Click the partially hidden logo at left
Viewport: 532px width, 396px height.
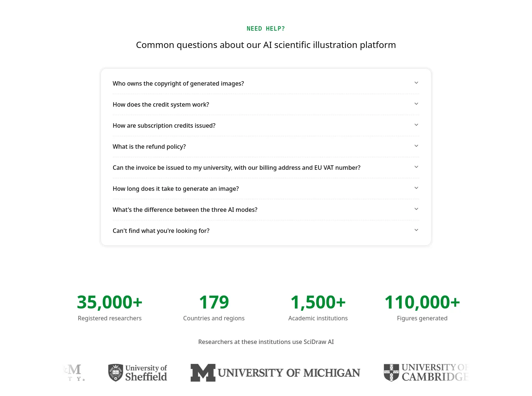pos(74,373)
